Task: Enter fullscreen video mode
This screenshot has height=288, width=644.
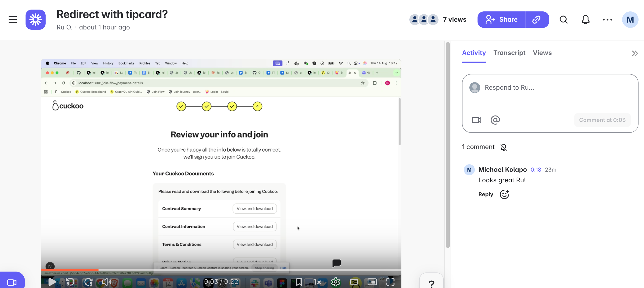Action: [x=390, y=282]
